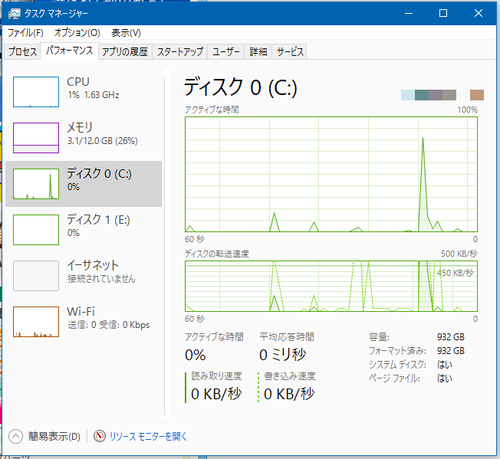The image size is (500, 459).
Task: Click the ディスク 0 (C:) heading
Action: click(x=240, y=88)
